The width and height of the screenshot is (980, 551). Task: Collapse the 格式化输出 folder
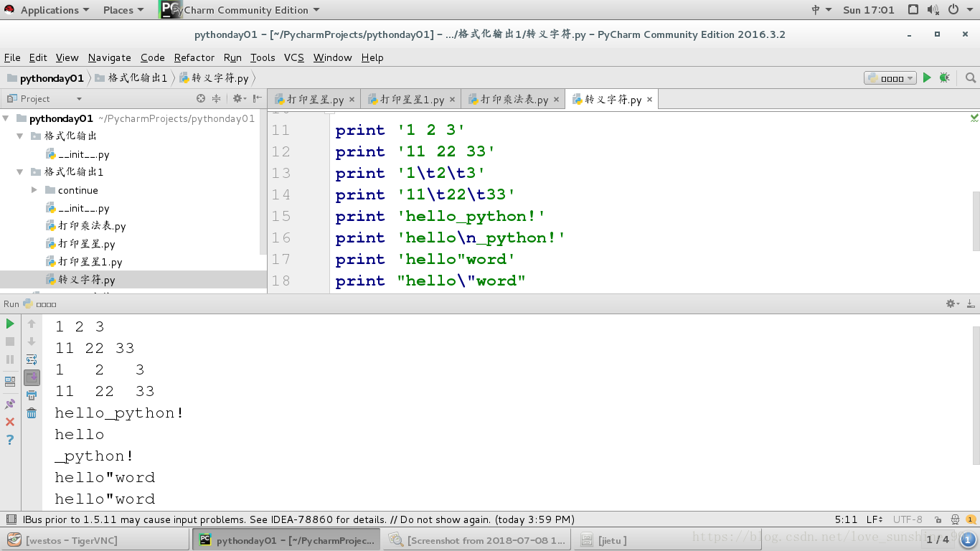pyautogui.click(x=20, y=136)
